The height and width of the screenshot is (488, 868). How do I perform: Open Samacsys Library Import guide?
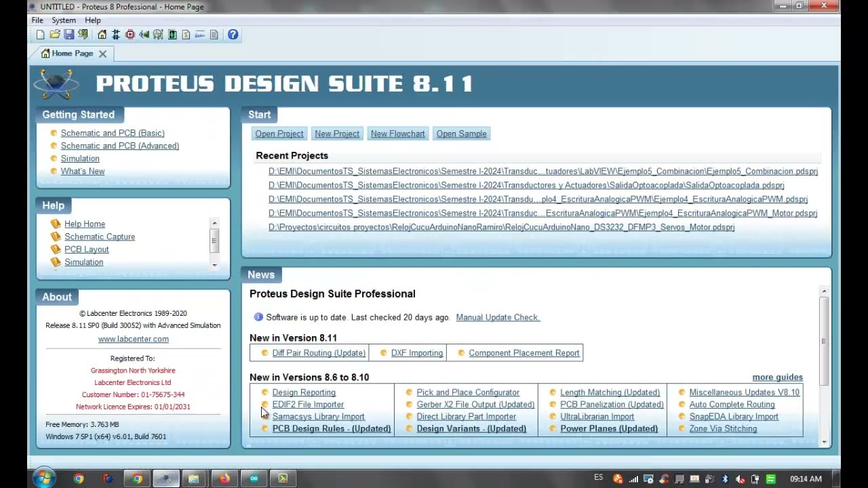pos(318,417)
